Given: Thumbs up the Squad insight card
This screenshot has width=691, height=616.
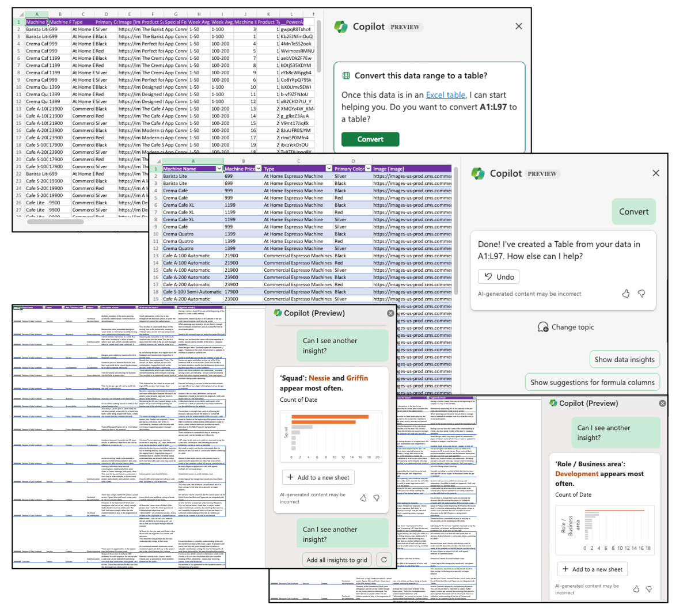Looking at the screenshot, I should [363, 498].
